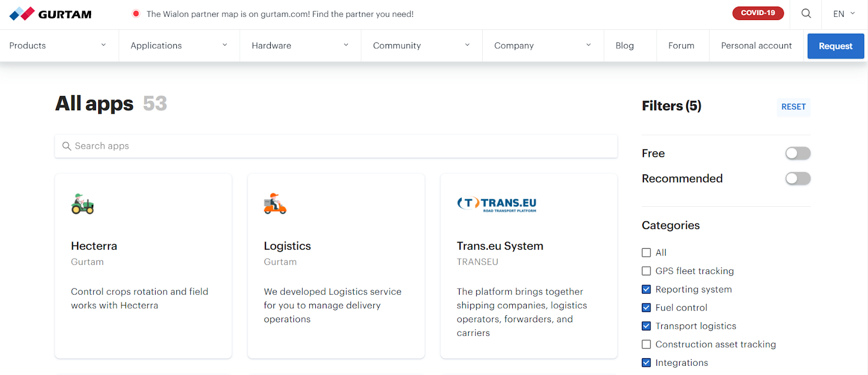Open the COVID-19 red badge
Image resolution: width=868 pixels, height=375 pixels.
758,13
